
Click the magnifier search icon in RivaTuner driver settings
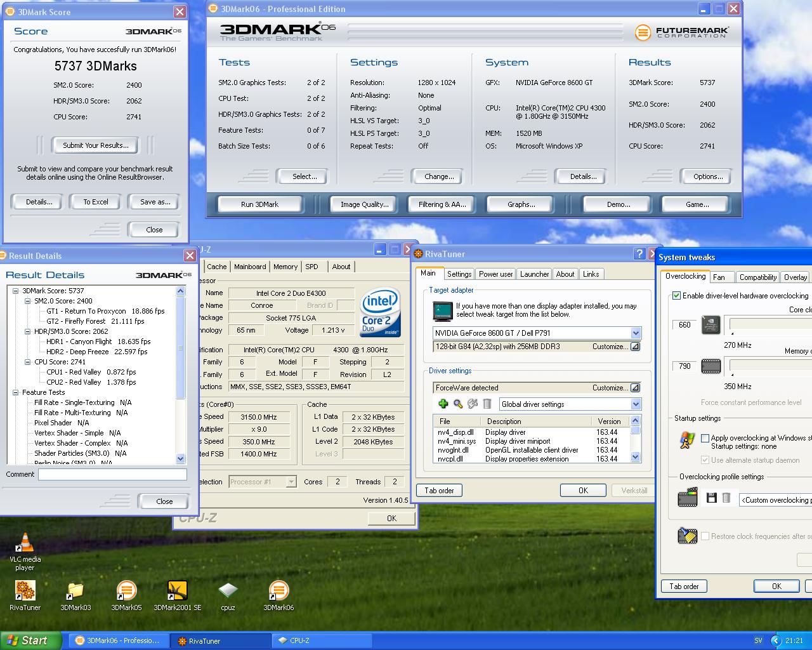tap(458, 404)
